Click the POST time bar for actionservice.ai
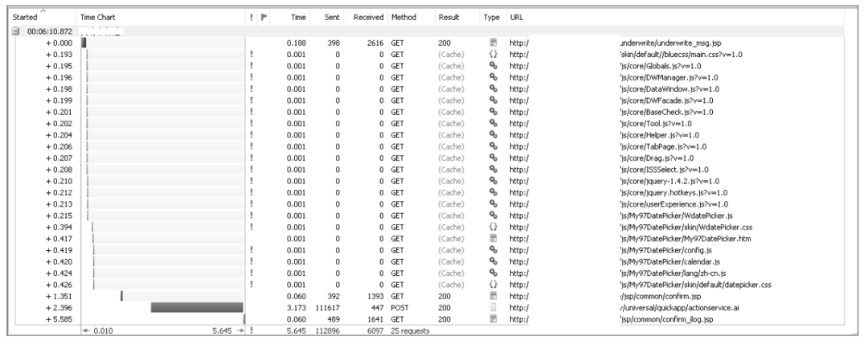868x345 pixels. (197, 307)
